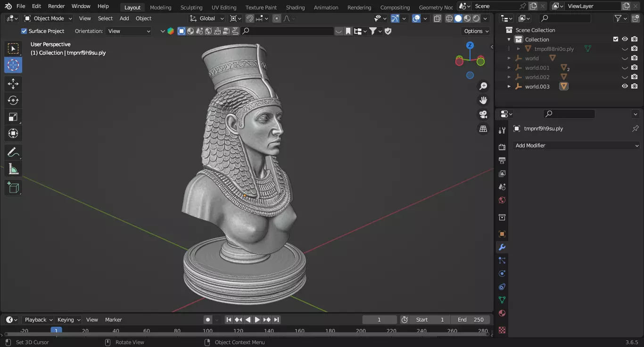Uncheck the Collection exclude checkbox
The height and width of the screenshot is (347, 644).
tap(615, 39)
